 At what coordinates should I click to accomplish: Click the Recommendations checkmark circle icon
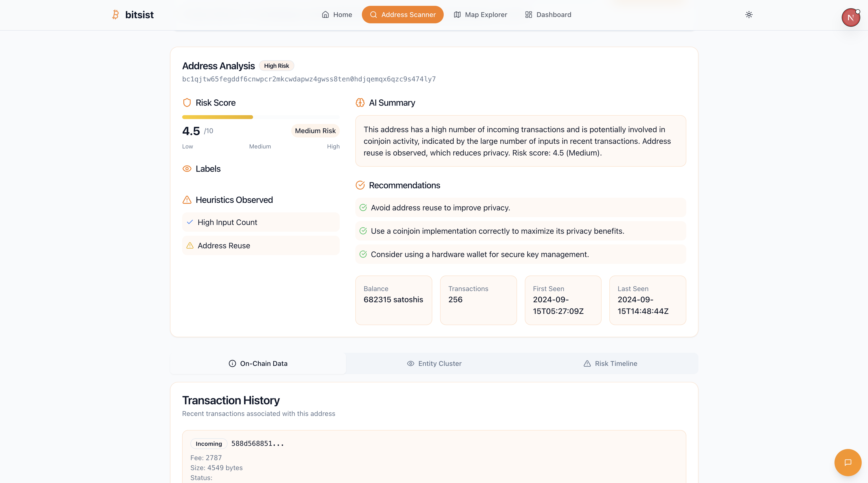click(x=360, y=185)
